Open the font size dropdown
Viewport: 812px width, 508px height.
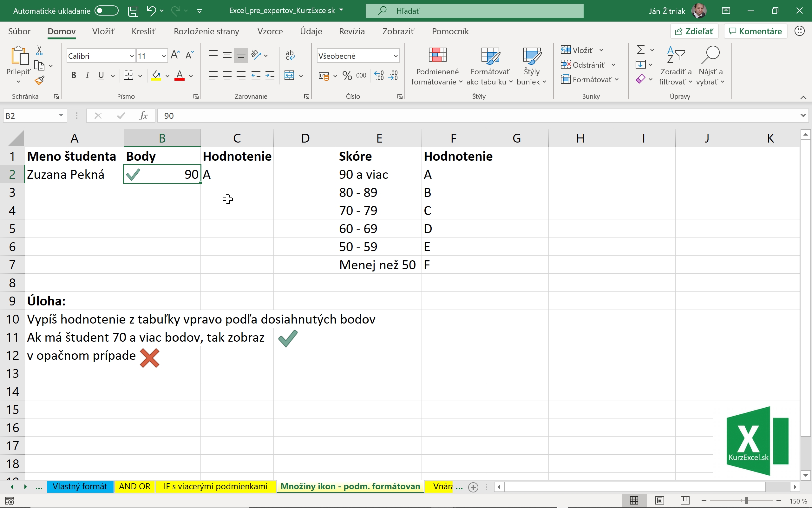[164, 56]
